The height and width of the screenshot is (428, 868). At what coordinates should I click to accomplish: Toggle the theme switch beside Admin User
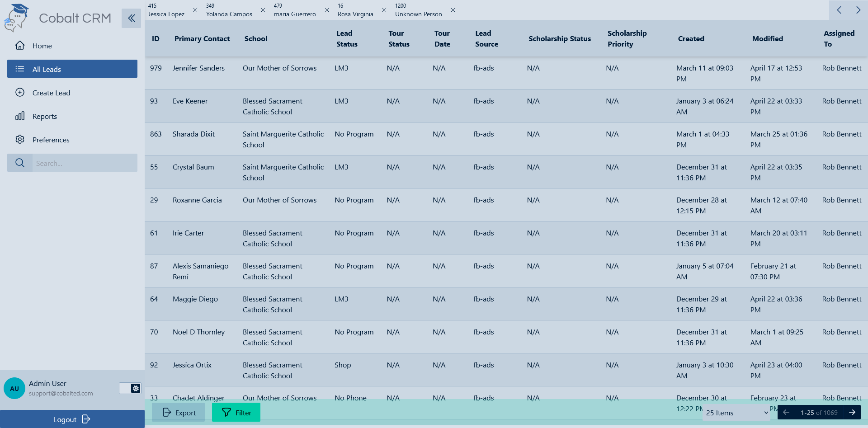click(130, 388)
